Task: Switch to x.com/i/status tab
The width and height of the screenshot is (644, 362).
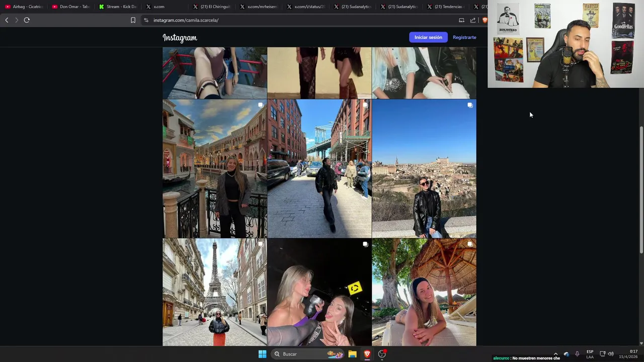Action: click(x=306, y=7)
